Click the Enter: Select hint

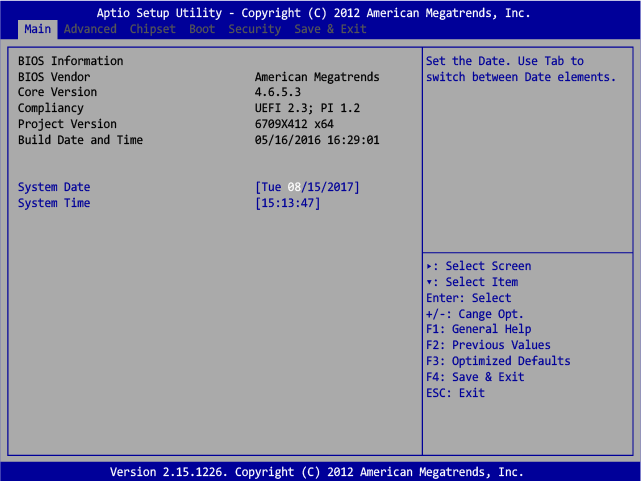(x=468, y=298)
